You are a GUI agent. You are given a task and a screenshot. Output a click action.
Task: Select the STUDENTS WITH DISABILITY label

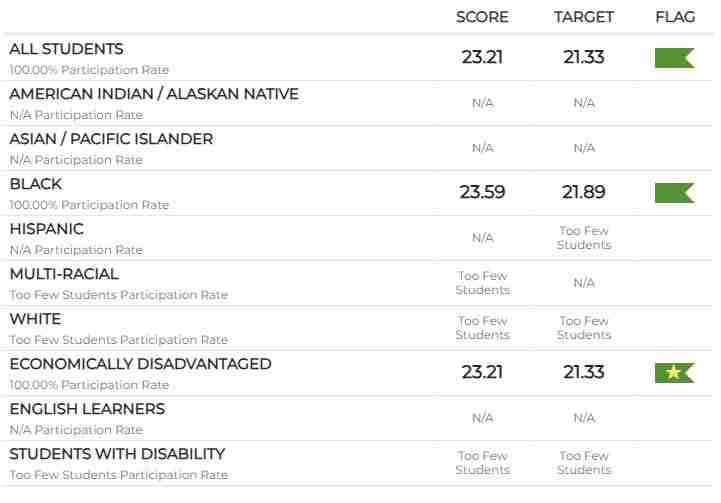coord(117,454)
